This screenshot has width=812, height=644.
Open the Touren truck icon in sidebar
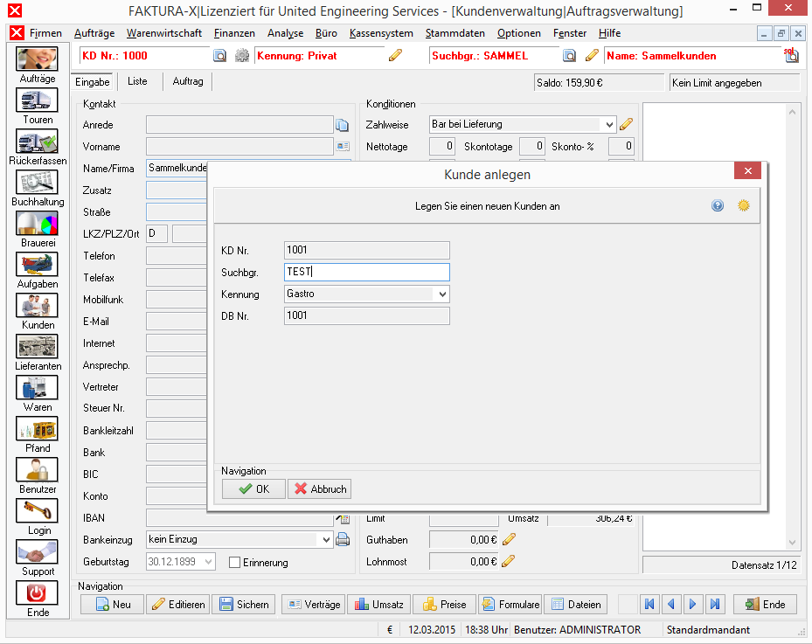point(37,100)
